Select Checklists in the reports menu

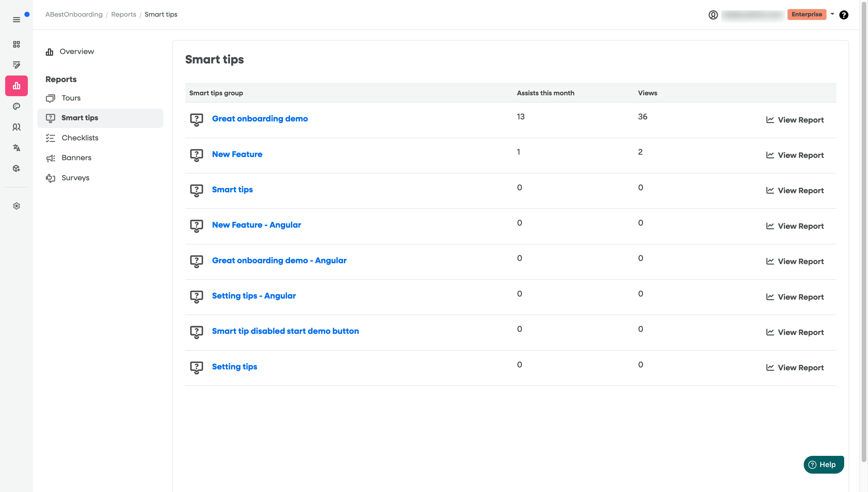pyautogui.click(x=80, y=138)
